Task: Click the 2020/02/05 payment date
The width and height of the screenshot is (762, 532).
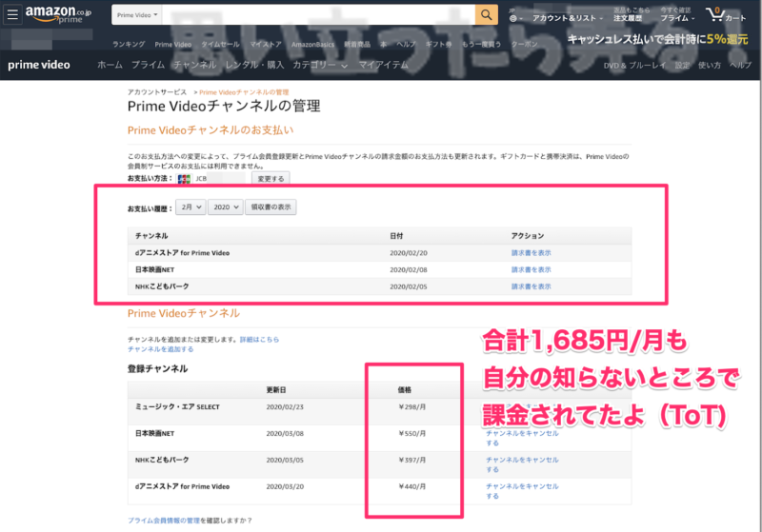Action: [x=409, y=286]
